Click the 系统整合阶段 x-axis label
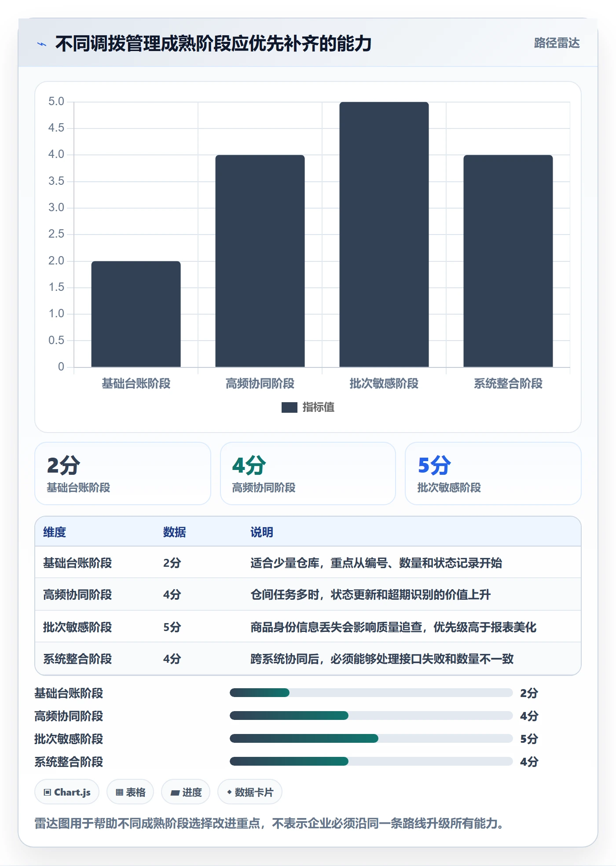 point(508,384)
